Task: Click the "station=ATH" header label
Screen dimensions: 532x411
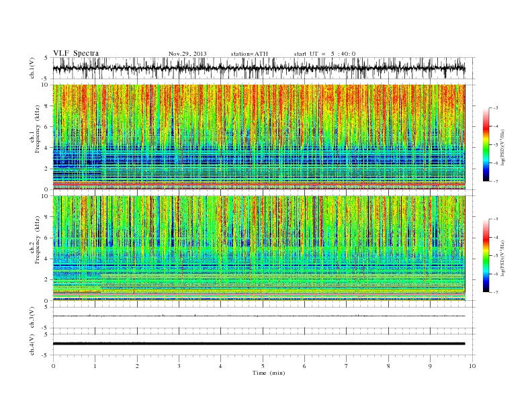Action: tap(249, 54)
